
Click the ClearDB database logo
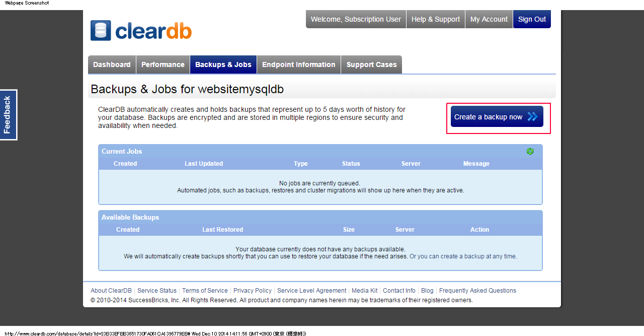[x=100, y=30]
